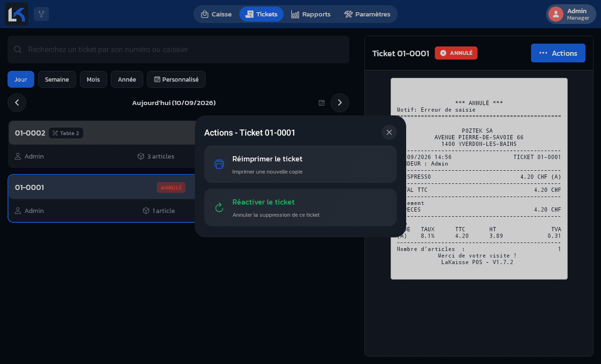Click the Table 2 badge
Viewport: 601px width, 364px height.
point(66,133)
